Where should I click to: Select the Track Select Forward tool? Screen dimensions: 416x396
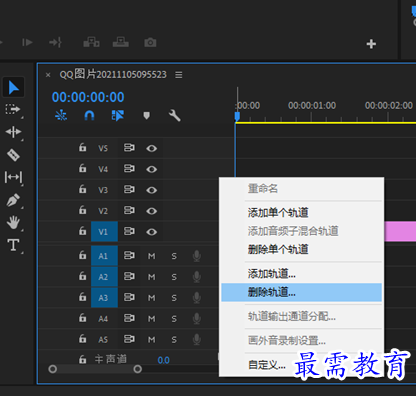click(13, 109)
